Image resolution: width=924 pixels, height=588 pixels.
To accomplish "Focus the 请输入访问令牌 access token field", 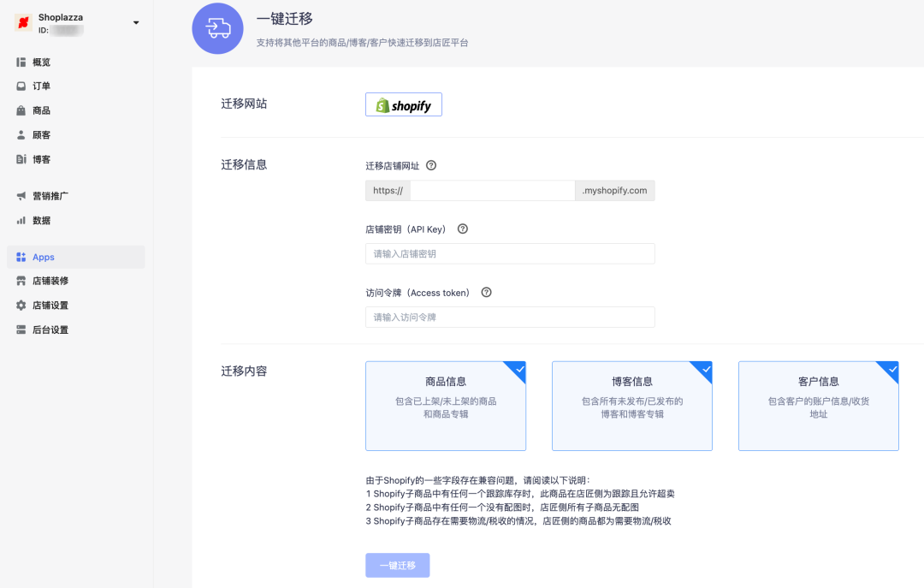I will click(510, 318).
